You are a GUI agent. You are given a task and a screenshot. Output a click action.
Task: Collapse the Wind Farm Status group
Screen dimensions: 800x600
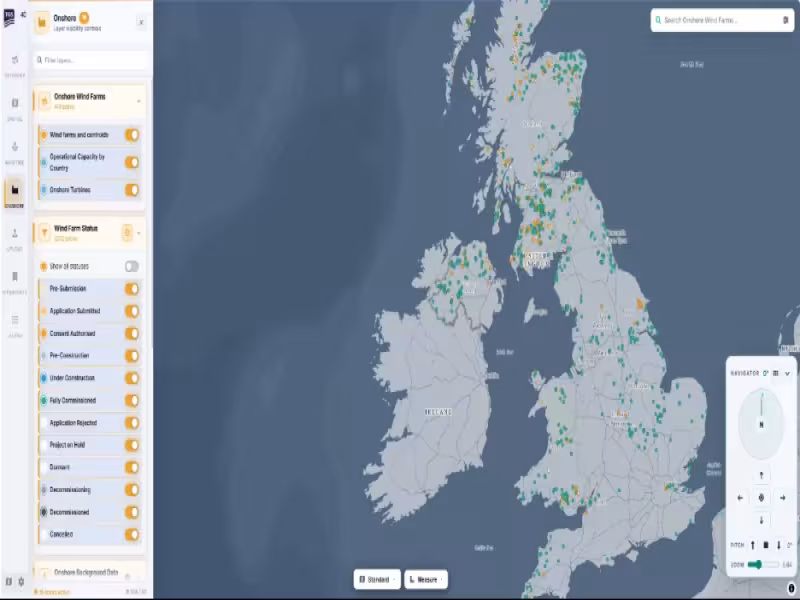[139, 233]
